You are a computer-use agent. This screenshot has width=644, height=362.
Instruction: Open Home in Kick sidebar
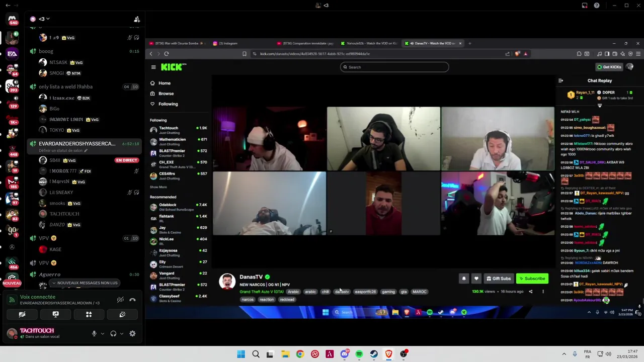[164, 83]
